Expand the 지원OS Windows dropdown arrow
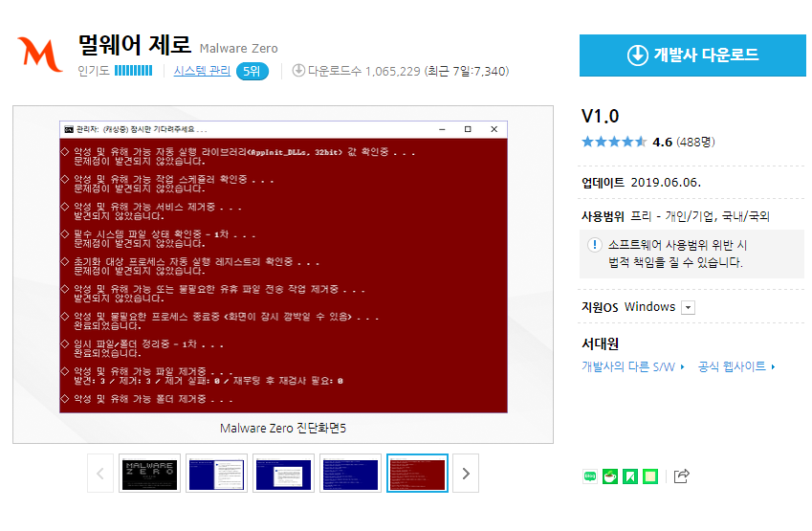The width and height of the screenshot is (812, 531). pyautogui.click(x=689, y=307)
